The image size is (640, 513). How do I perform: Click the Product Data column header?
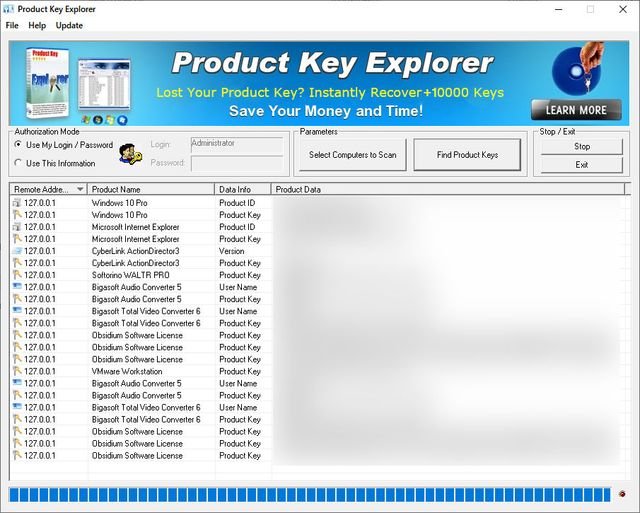point(448,189)
